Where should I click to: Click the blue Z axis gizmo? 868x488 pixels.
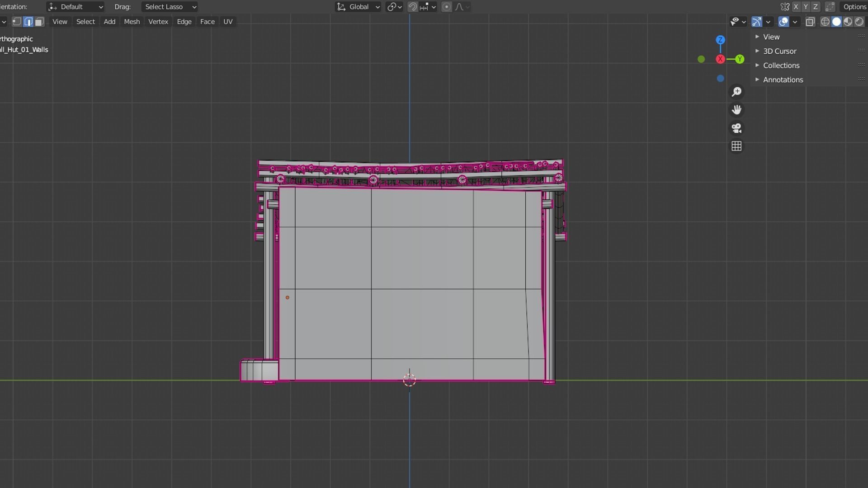[720, 40]
